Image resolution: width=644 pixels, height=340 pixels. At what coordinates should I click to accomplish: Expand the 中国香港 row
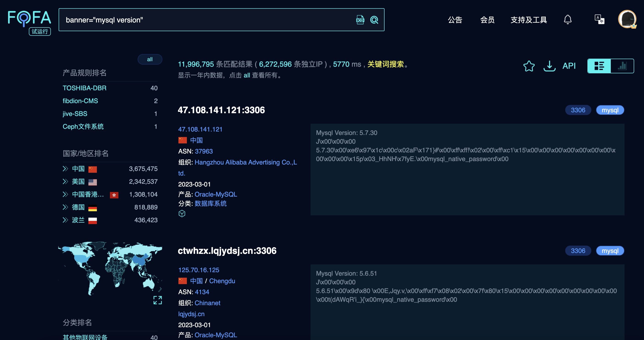pyautogui.click(x=65, y=194)
